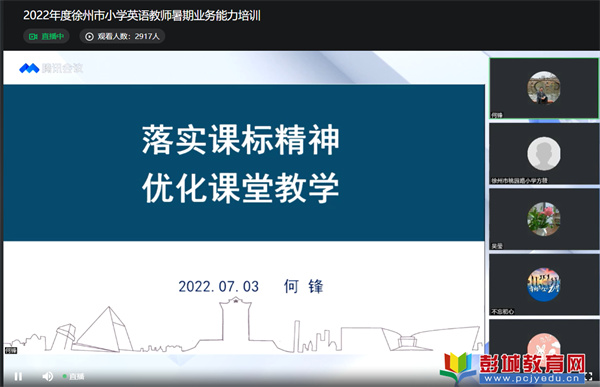Select the gray default avatar participant
The image size is (600, 387).
pos(544,153)
